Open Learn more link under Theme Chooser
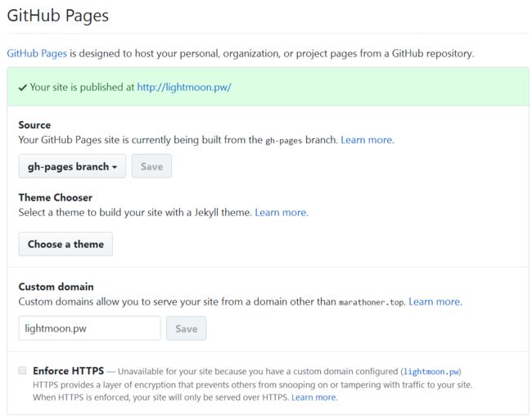Viewport: 532px width, 416px height. [x=282, y=213]
